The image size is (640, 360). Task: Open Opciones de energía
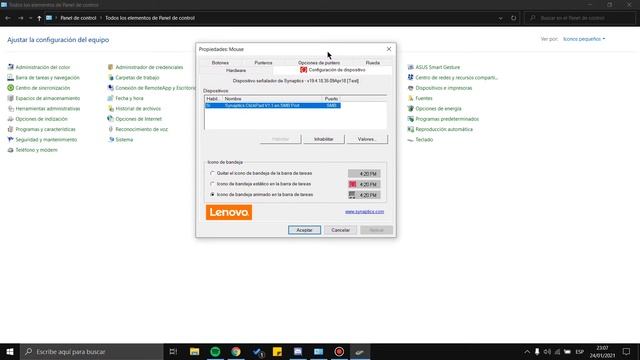tap(435, 109)
